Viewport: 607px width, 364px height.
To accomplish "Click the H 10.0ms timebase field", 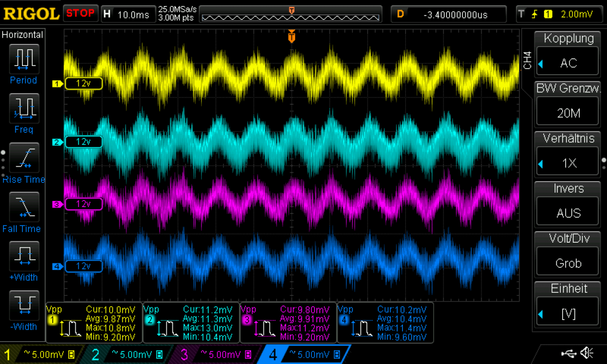I will [128, 14].
